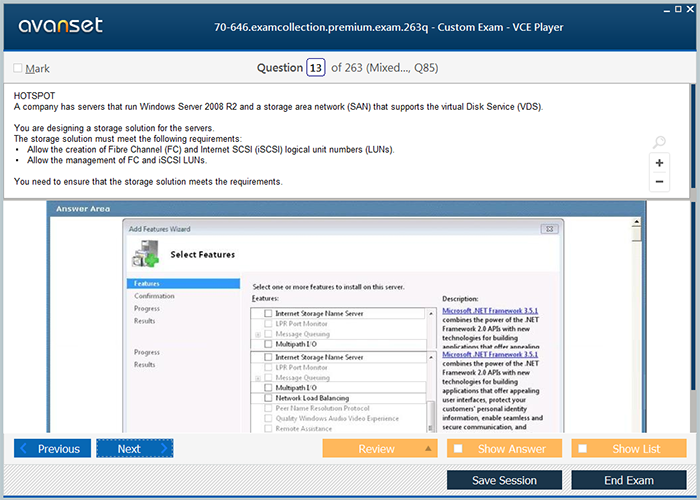Click the left arrow on Previous

(x=24, y=448)
